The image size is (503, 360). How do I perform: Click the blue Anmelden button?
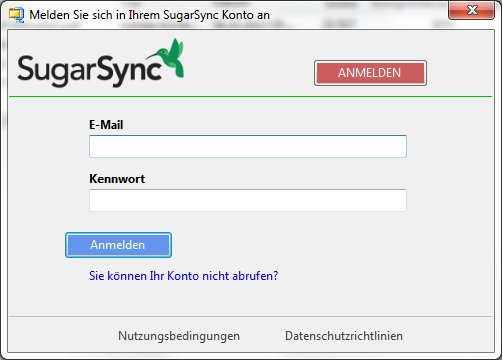[118, 245]
